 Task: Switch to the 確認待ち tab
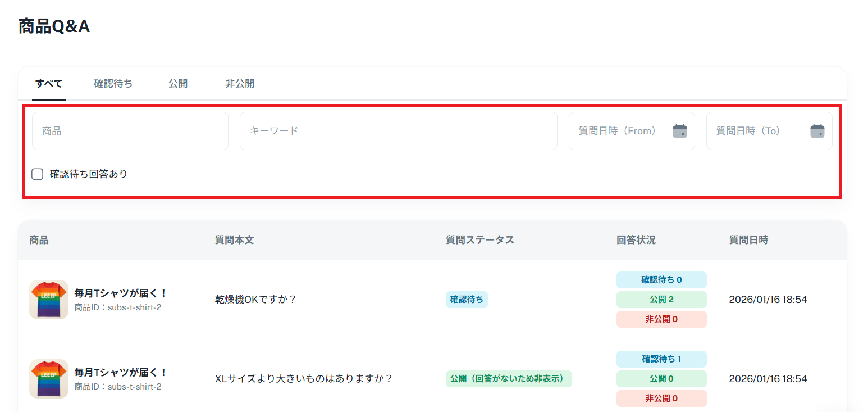click(113, 84)
